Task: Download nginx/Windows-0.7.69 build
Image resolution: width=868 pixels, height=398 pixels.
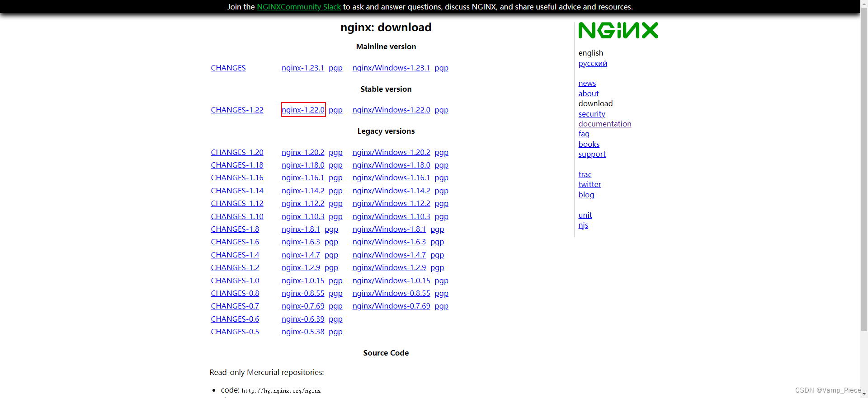Action: pos(392,306)
